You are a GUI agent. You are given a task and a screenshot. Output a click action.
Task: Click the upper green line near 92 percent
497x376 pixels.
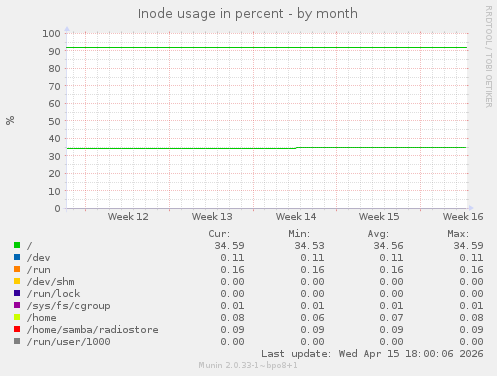tap(267, 48)
